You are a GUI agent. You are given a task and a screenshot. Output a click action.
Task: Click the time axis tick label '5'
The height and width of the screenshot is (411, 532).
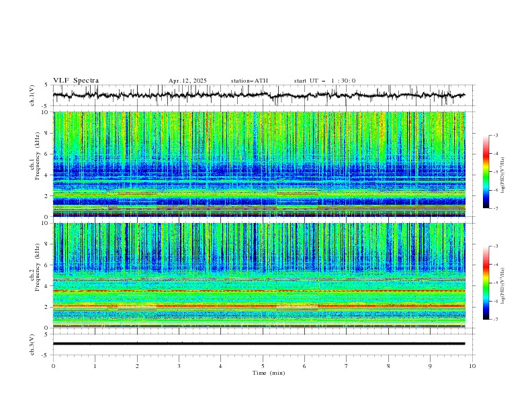263,366
